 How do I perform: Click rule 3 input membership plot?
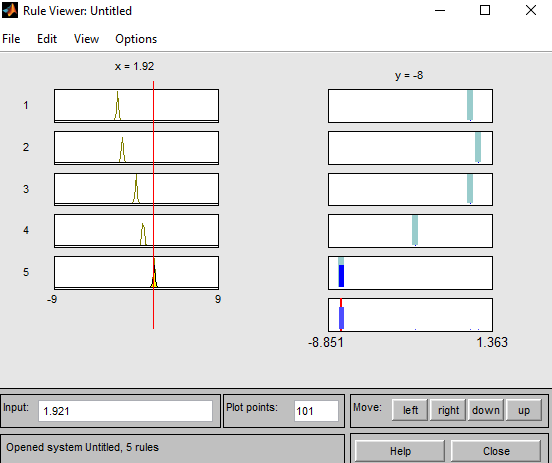136,189
